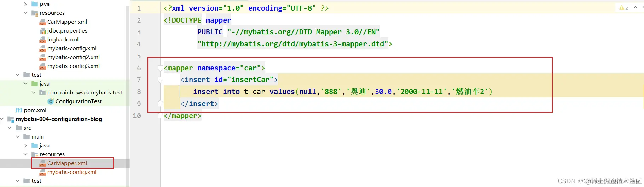Open mybatis-config2.xml file

(74, 57)
